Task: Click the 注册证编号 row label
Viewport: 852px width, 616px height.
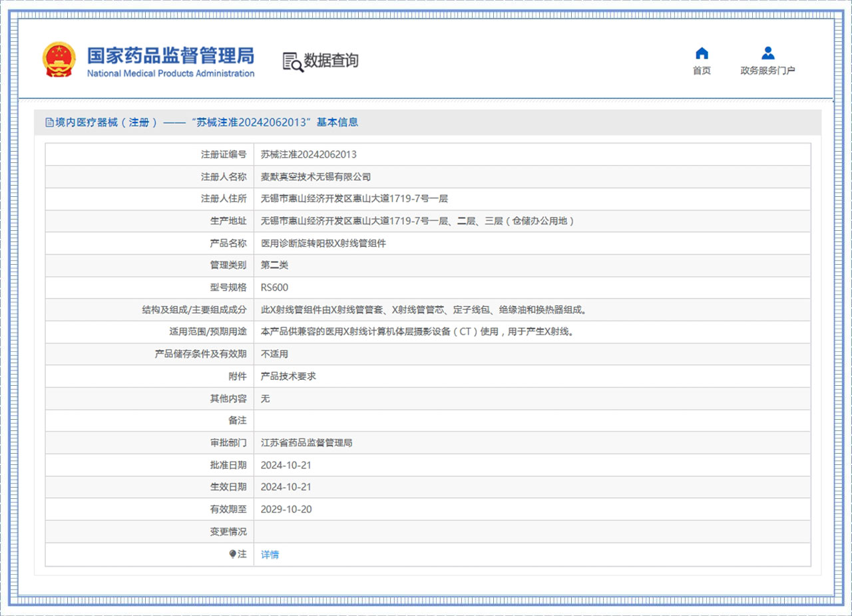Action: click(224, 154)
